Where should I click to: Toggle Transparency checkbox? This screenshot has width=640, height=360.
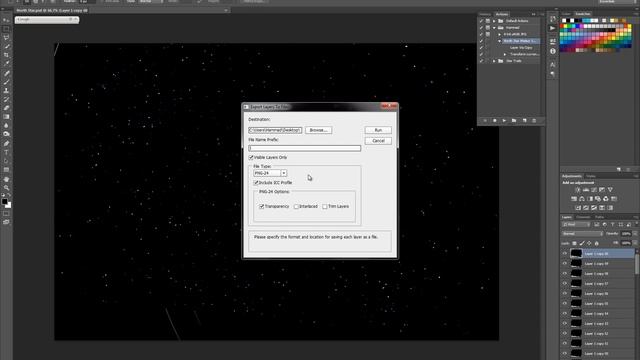(261, 207)
